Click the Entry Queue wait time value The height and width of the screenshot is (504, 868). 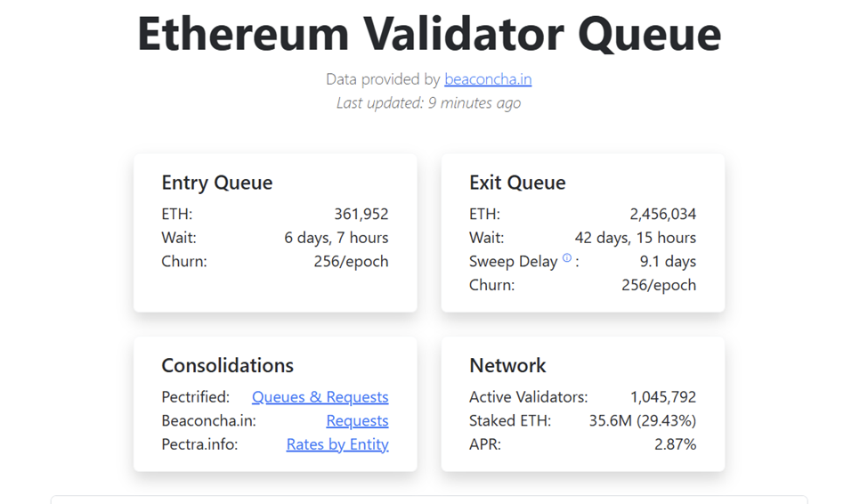[337, 238]
